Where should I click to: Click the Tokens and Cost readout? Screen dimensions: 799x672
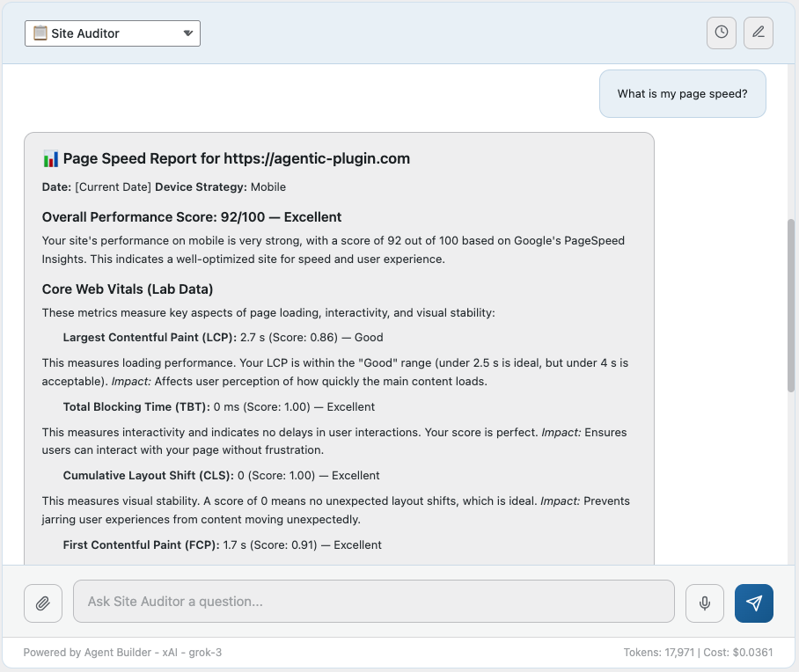[x=699, y=653]
